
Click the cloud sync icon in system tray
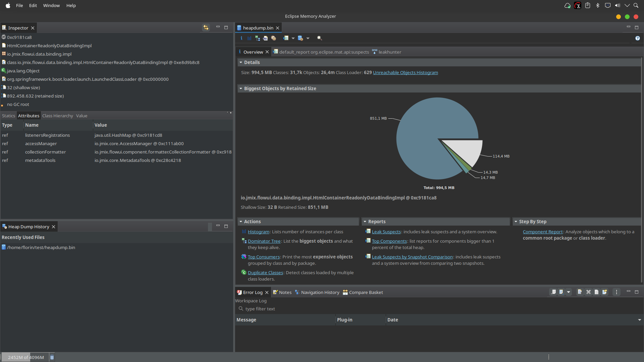(567, 5)
